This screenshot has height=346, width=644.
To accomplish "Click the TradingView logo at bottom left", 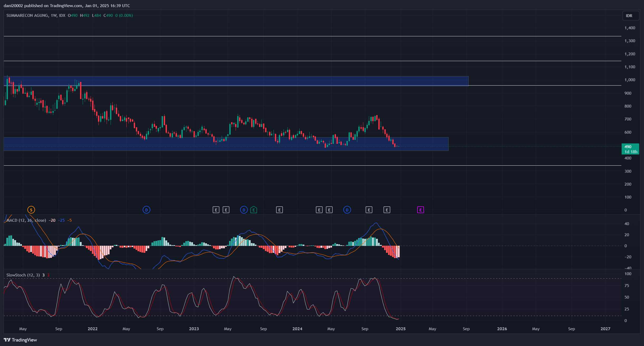I will (21, 340).
